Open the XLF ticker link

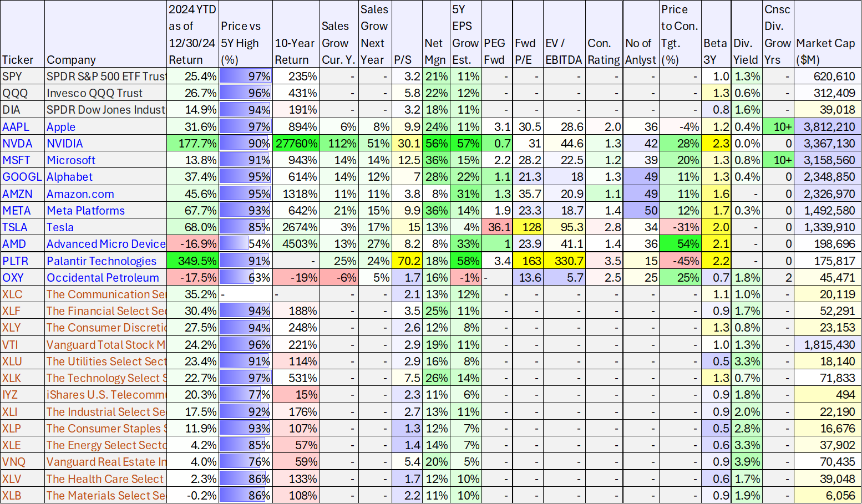pos(12,311)
